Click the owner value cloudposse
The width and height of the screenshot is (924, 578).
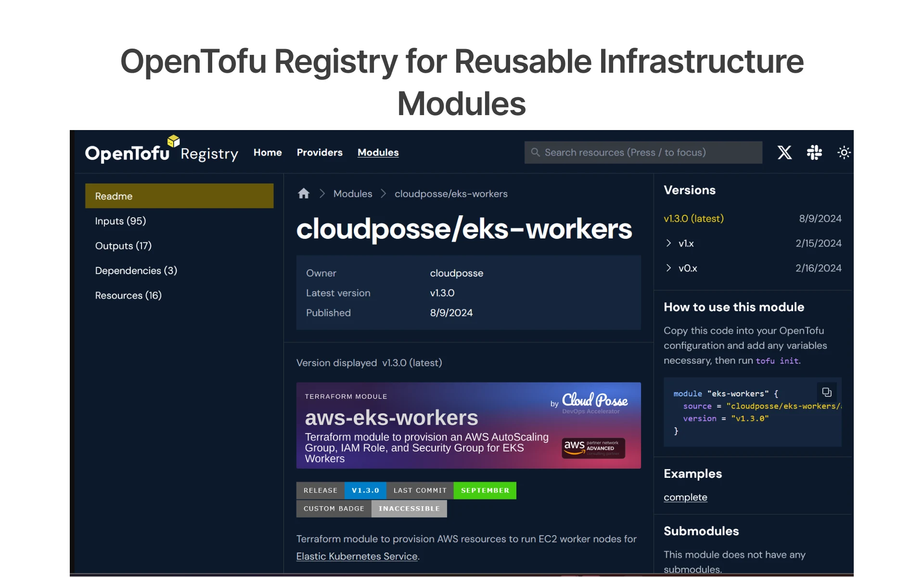456,273
